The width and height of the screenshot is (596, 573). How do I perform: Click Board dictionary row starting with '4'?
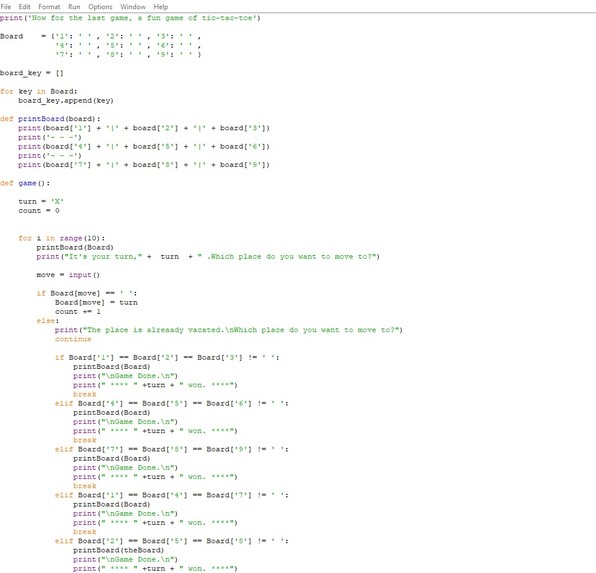point(128,46)
